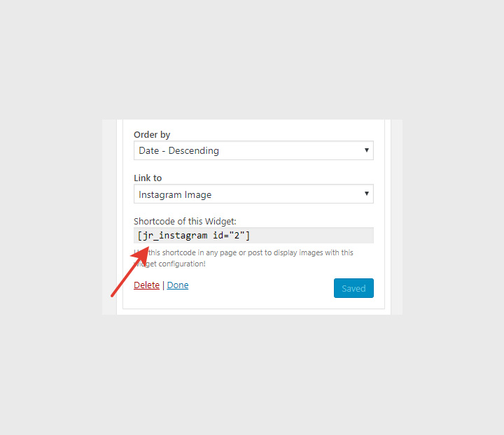Open the Order by dropdown
The height and width of the screenshot is (435, 504).
(x=253, y=150)
